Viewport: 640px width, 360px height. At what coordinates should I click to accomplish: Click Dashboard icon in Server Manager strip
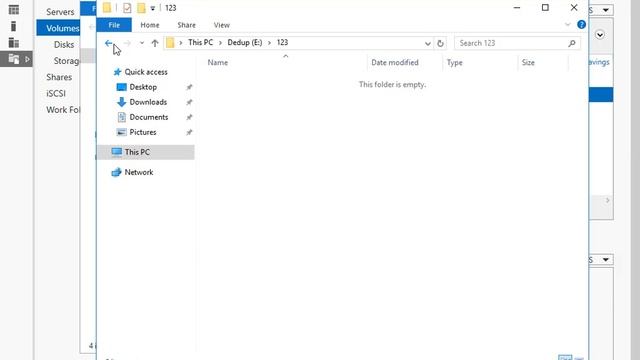click(14, 10)
